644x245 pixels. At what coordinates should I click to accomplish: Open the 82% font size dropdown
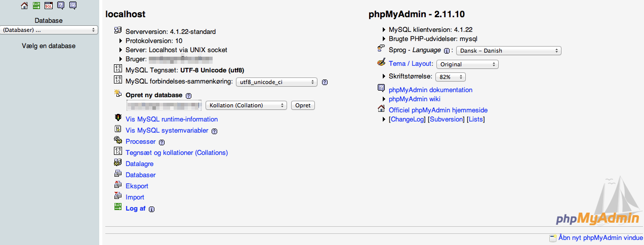[x=451, y=77]
